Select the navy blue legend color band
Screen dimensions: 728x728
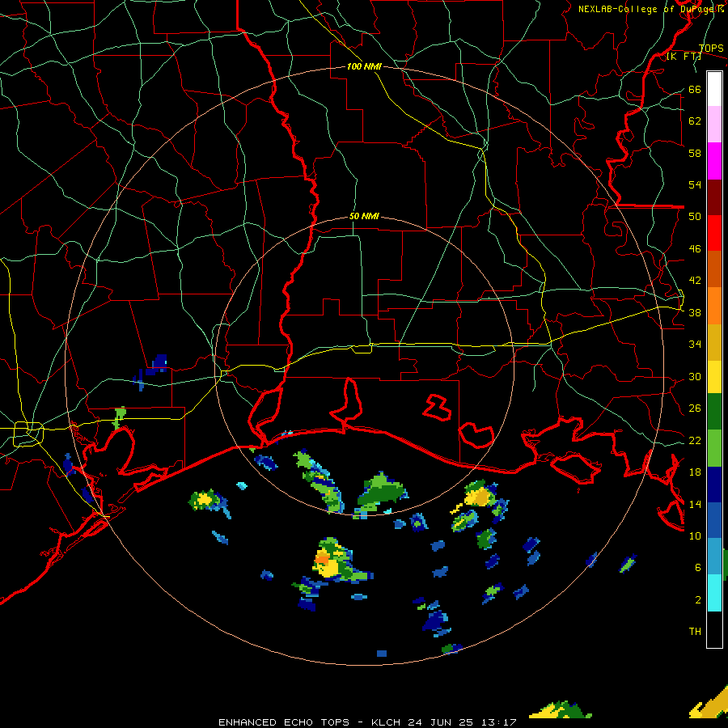point(714,485)
